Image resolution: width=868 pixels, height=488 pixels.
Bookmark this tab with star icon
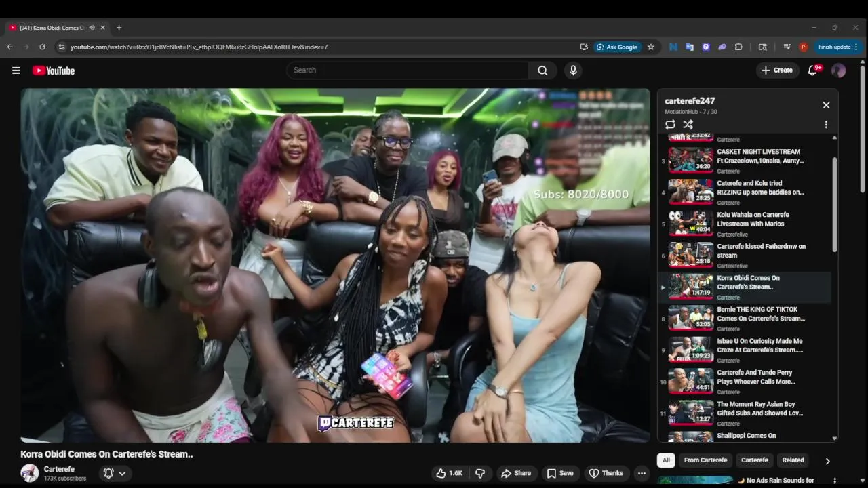[x=651, y=47]
